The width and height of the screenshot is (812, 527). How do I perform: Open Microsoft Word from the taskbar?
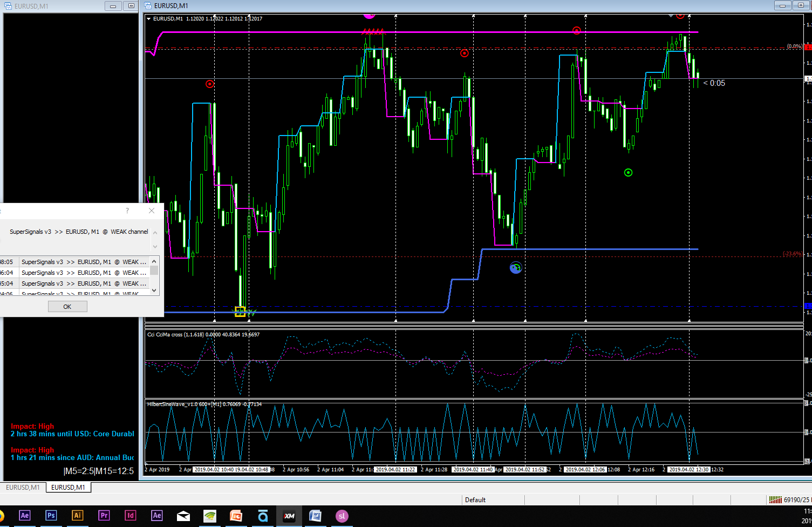tap(316, 516)
